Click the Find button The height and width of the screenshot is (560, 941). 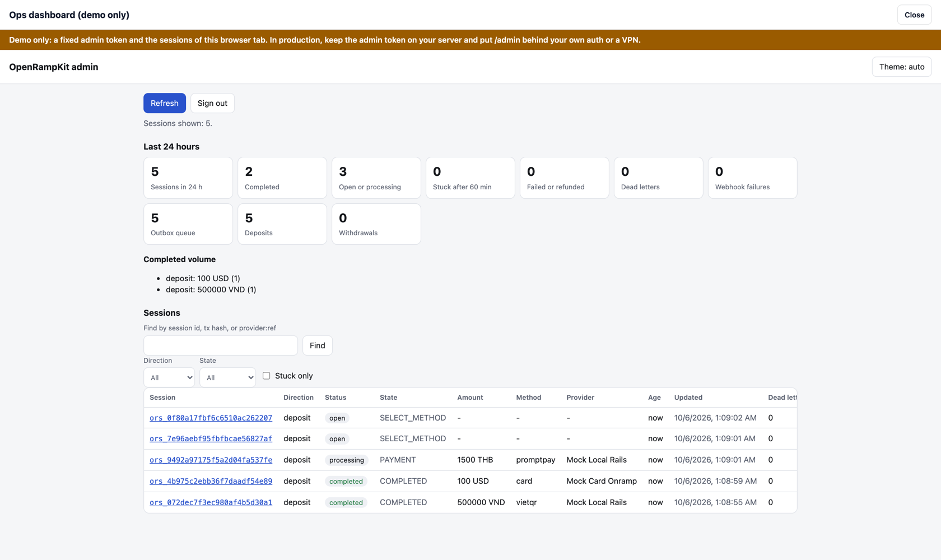tap(317, 346)
